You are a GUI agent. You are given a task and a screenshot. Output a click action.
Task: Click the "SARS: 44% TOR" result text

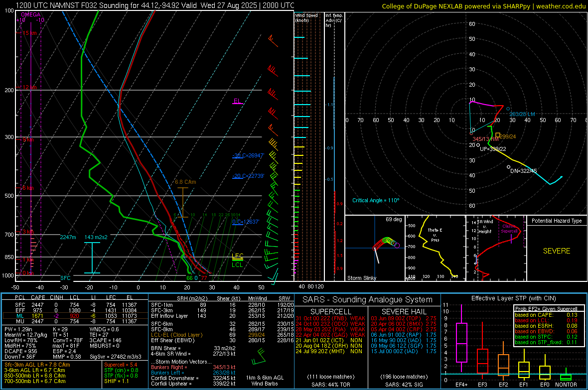(x=331, y=385)
